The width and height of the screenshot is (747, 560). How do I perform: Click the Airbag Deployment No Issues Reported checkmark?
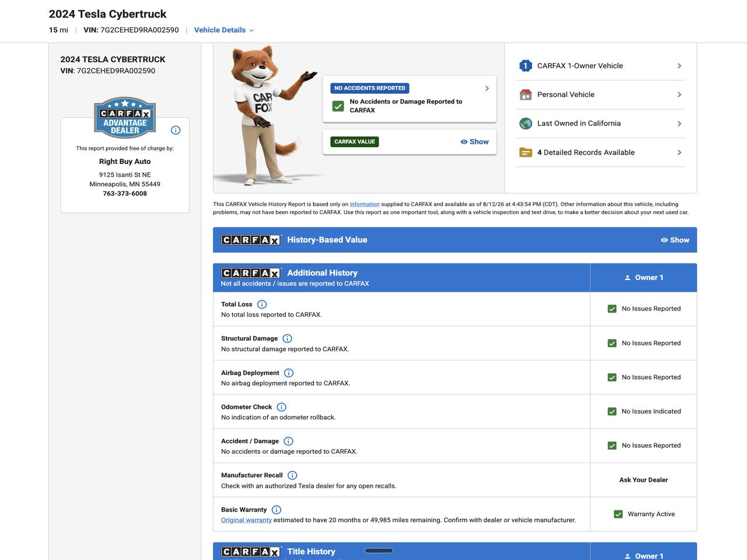[x=612, y=377]
